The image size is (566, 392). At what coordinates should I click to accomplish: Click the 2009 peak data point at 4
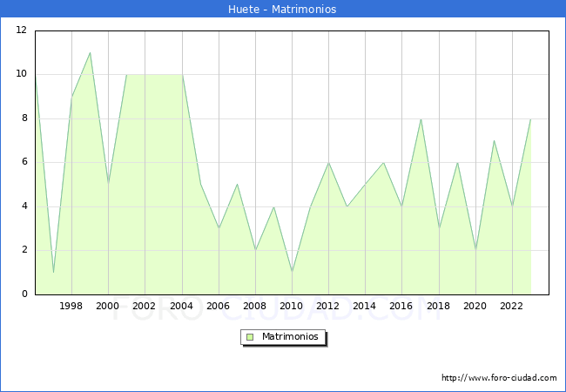(274, 206)
